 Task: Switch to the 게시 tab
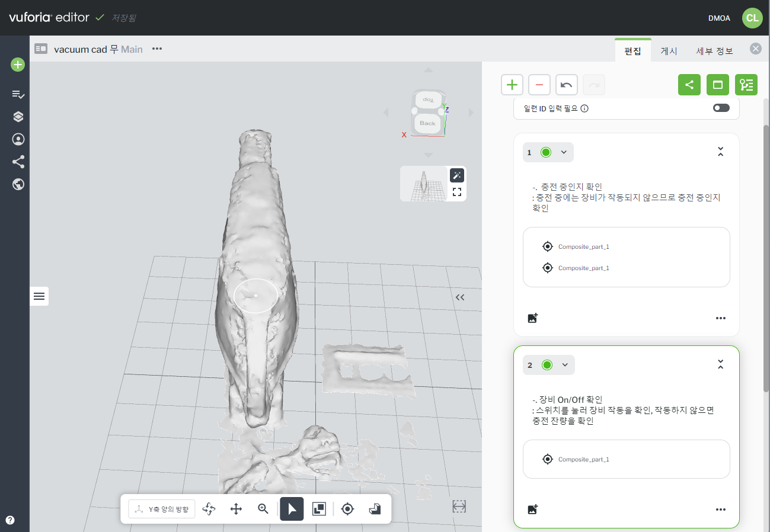[669, 51]
